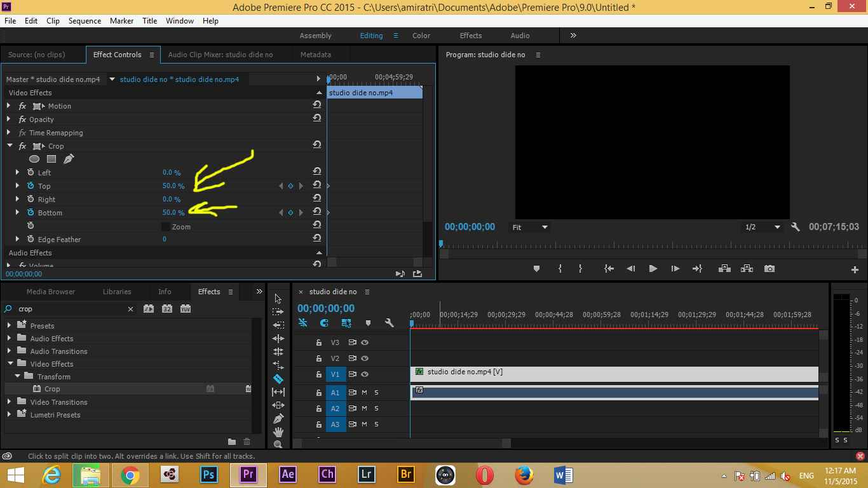
Task: Play the sequence in Program monitor
Action: click(x=653, y=269)
